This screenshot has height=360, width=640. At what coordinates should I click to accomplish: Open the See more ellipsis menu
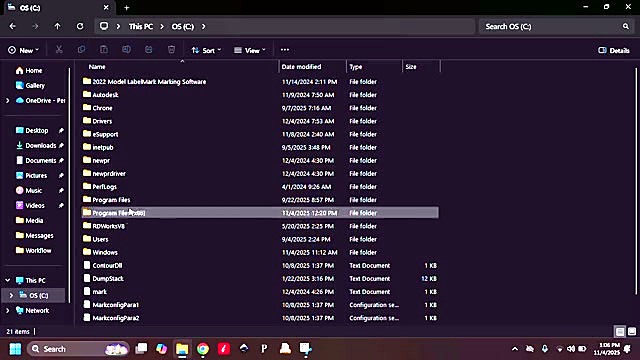pyautogui.click(x=285, y=50)
